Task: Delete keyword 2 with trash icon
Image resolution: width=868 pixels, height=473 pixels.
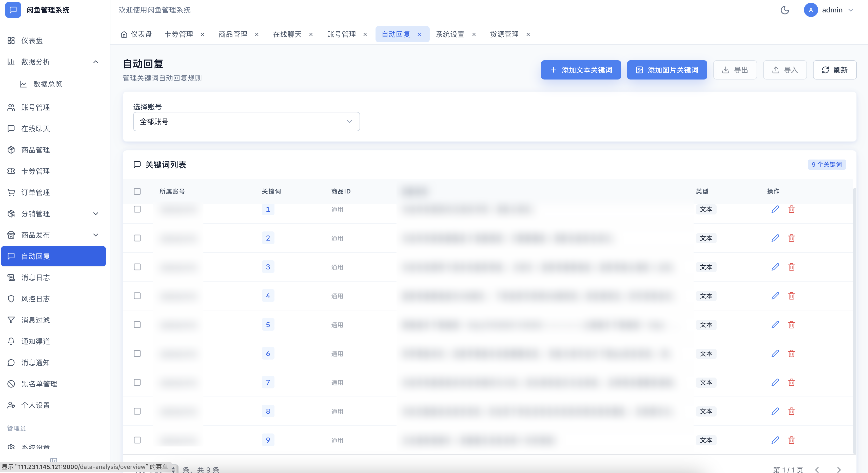Action: 791,238
